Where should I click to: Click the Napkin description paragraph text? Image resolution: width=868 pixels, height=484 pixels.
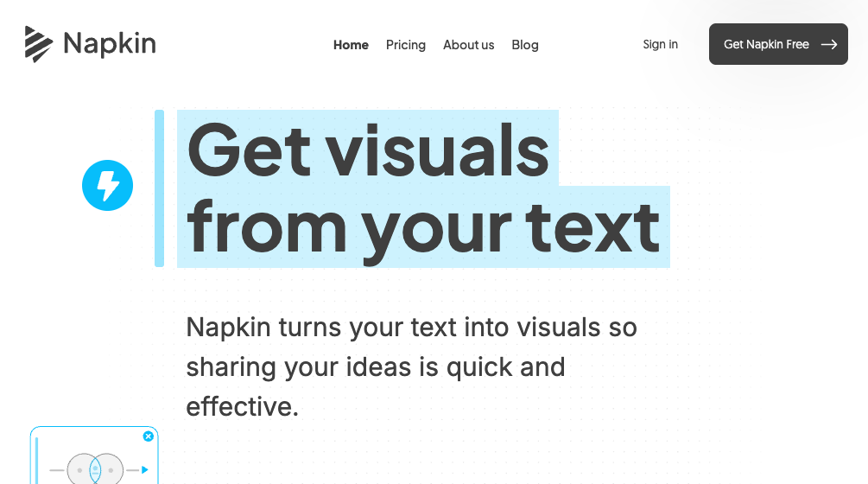tap(411, 366)
